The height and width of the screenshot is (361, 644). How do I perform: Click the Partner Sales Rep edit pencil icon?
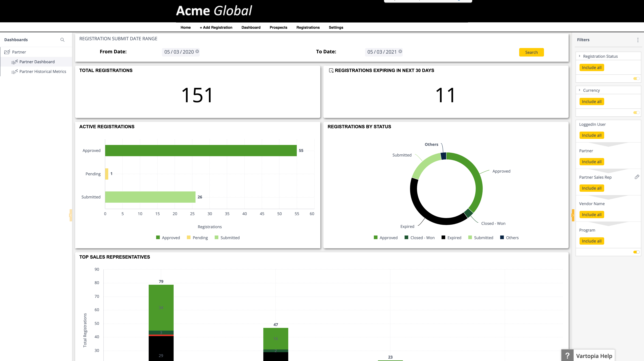pyautogui.click(x=637, y=177)
